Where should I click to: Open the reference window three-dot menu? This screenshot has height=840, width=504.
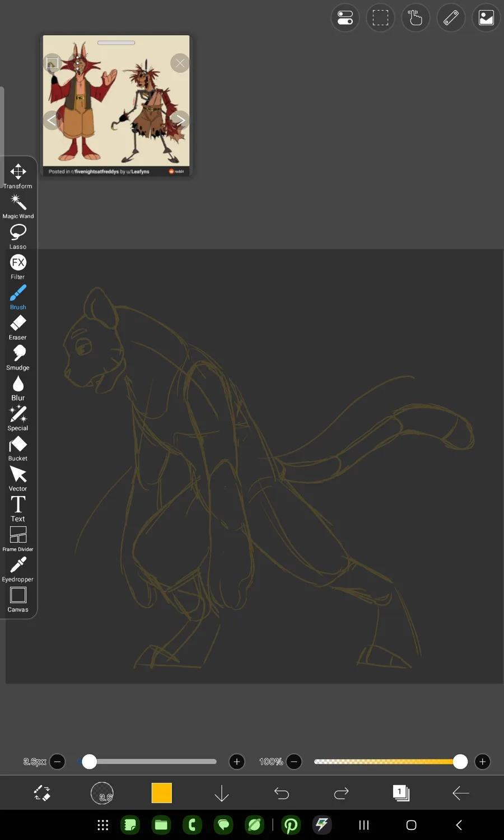pyautogui.click(x=77, y=63)
